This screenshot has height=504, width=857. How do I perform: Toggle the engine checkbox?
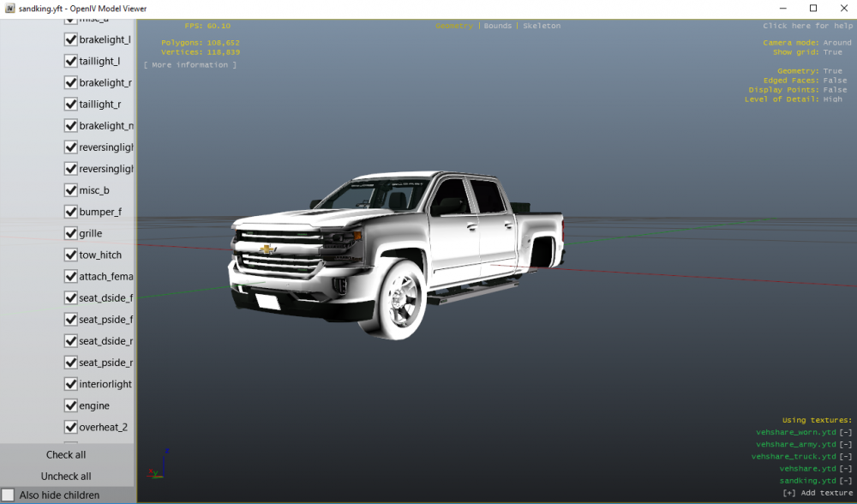tap(70, 405)
